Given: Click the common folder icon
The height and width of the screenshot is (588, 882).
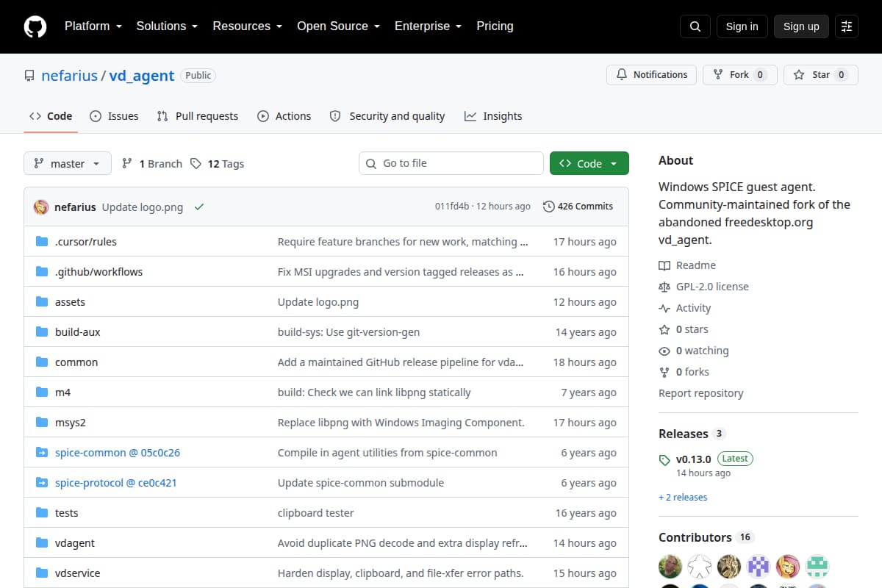Looking at the screenshot, I should click(x=42, y=362).
